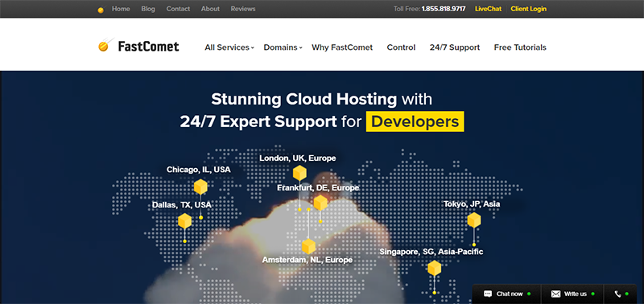This screenshot has height=304, width=644.
Task: Select the Amsterdam, NL datacenter cube
Action: (308, 247)
